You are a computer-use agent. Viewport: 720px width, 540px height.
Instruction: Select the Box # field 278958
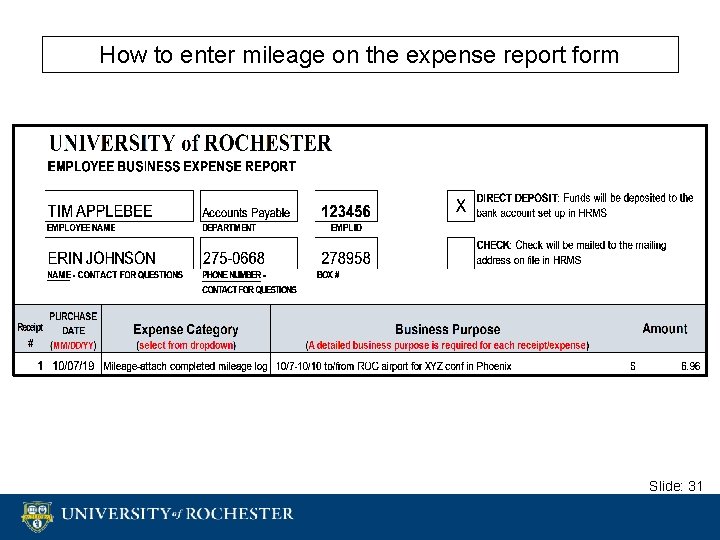(346, 253)
